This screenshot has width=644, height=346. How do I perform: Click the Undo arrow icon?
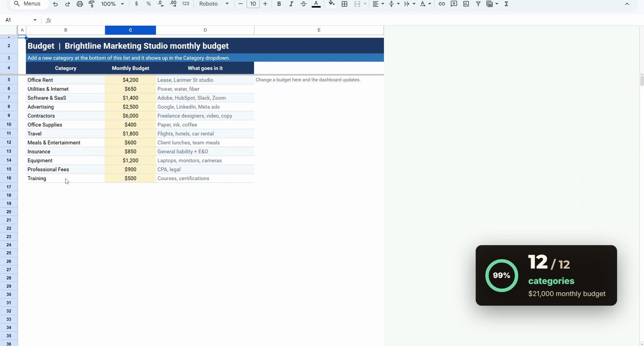56,4
